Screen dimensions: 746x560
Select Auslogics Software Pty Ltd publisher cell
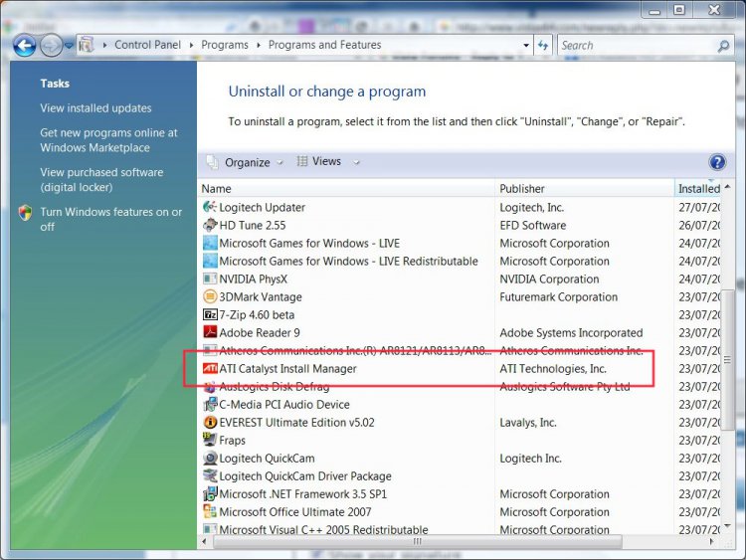click(x=565, y=387)
